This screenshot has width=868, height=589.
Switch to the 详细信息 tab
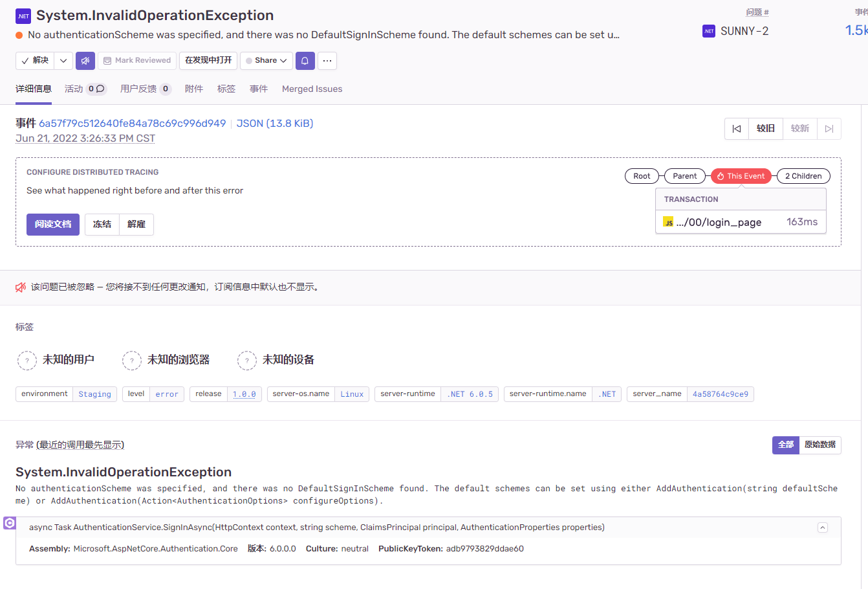34,89
